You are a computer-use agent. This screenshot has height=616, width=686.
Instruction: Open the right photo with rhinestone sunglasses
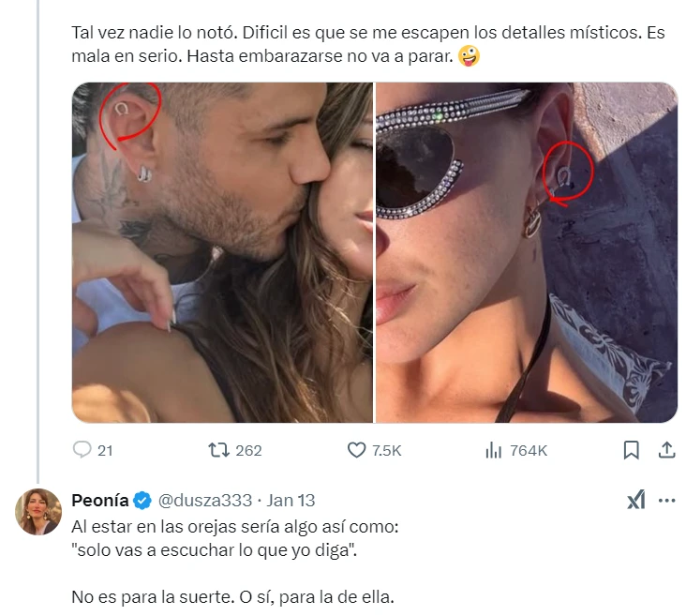click(527, 252)
